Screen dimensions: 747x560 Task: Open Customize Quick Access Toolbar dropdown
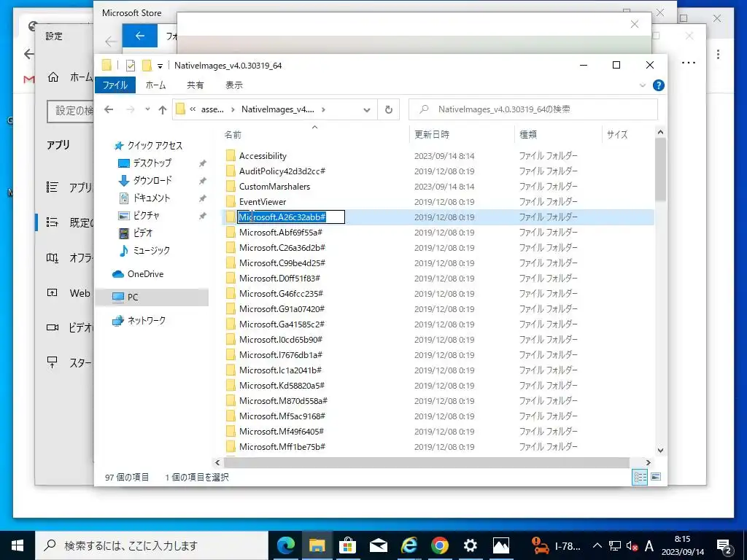[160, 66]
